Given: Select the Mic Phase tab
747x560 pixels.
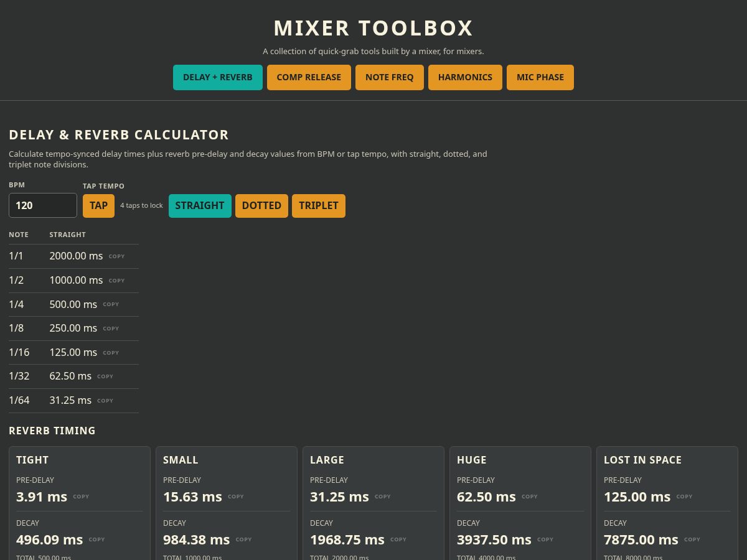Looking at the screenshot, I should (x=540, y=77).
